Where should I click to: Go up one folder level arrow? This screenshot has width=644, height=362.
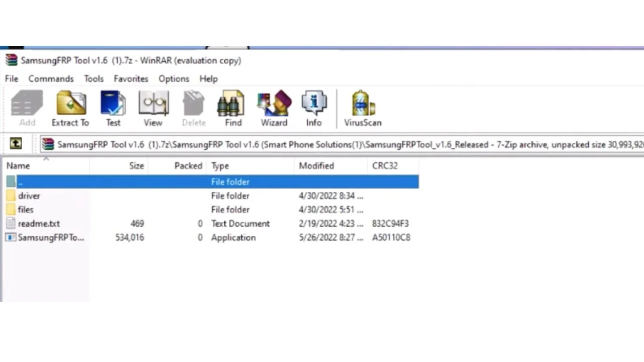[x=16, y=144]
